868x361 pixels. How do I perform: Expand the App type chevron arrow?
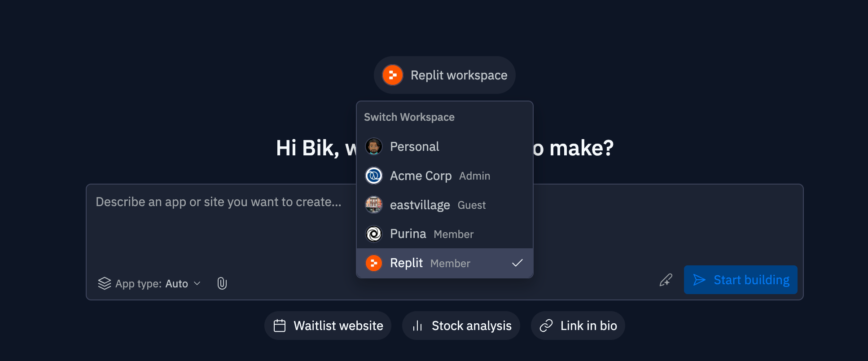(197, 284)
